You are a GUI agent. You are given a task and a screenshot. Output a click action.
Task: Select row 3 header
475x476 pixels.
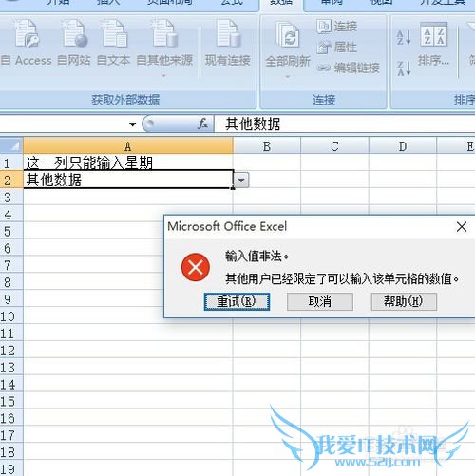11,198
